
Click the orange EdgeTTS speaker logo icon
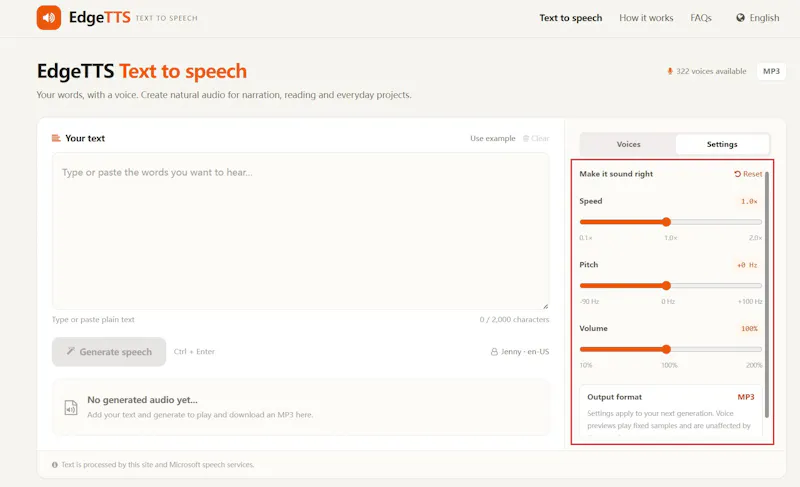tap(48, 17)
